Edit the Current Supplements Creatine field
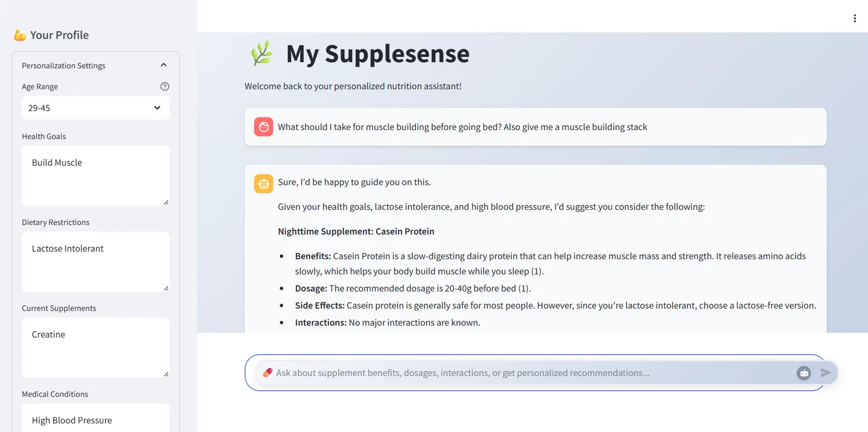Image resolution: width=868 pixels, height=432 pixels. click(95, 347)
